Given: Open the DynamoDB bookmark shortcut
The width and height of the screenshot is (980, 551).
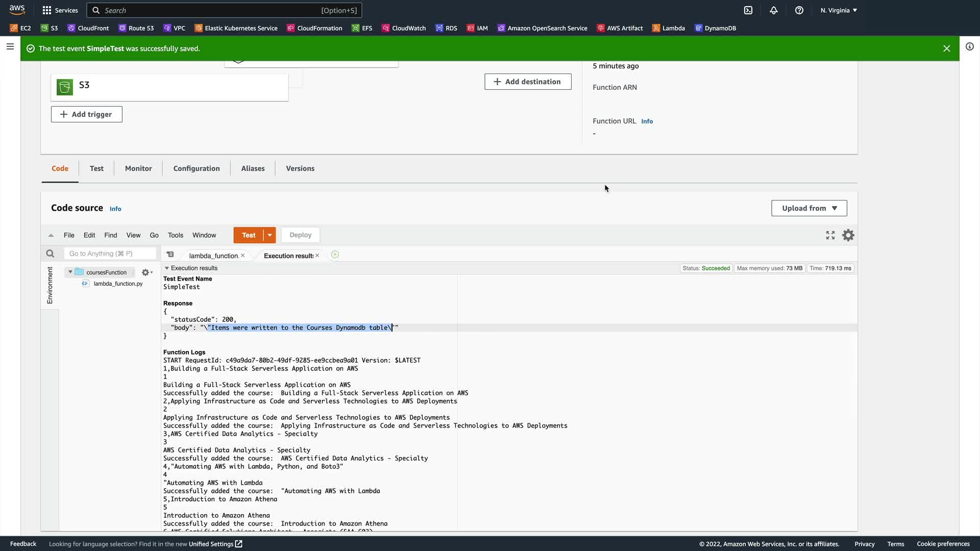Looking at the screenshot, I should 715,28.
